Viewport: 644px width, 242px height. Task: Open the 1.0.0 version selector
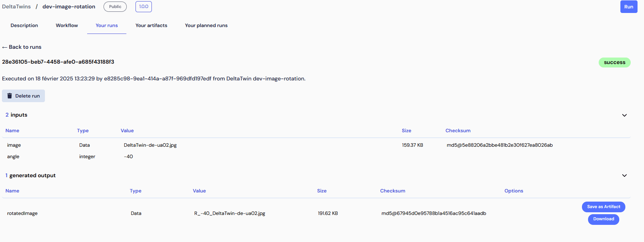143,6
